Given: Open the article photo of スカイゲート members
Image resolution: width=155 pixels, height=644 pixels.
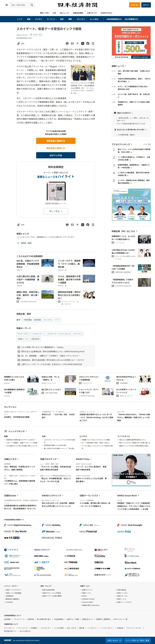Looking at the screenshot, I should [x=83, y=73].
